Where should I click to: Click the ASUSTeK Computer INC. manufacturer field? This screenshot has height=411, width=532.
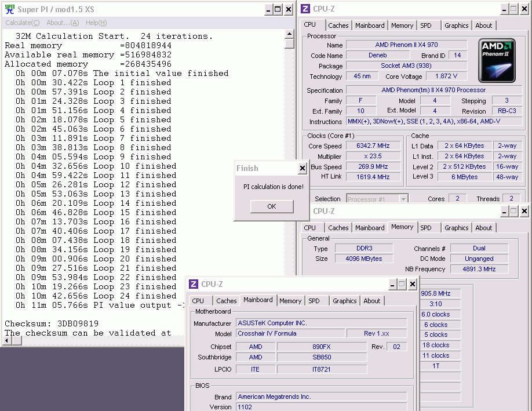tap(321, 323)
